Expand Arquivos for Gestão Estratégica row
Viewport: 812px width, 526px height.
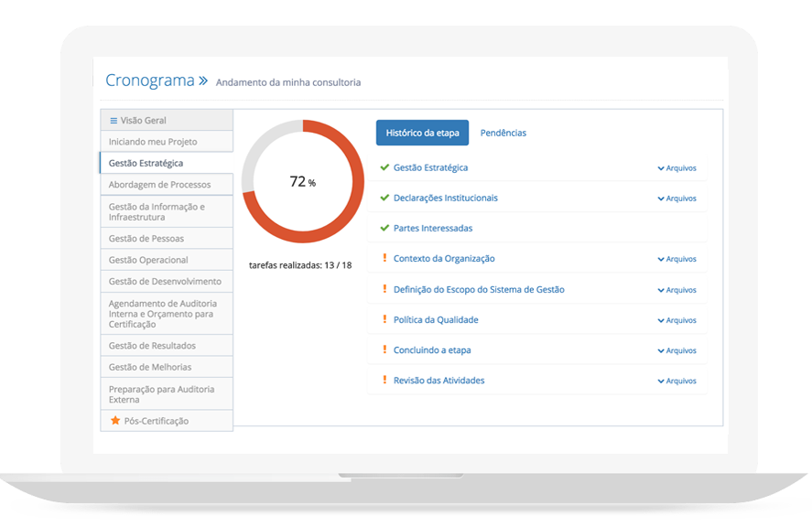click(677, 168)
